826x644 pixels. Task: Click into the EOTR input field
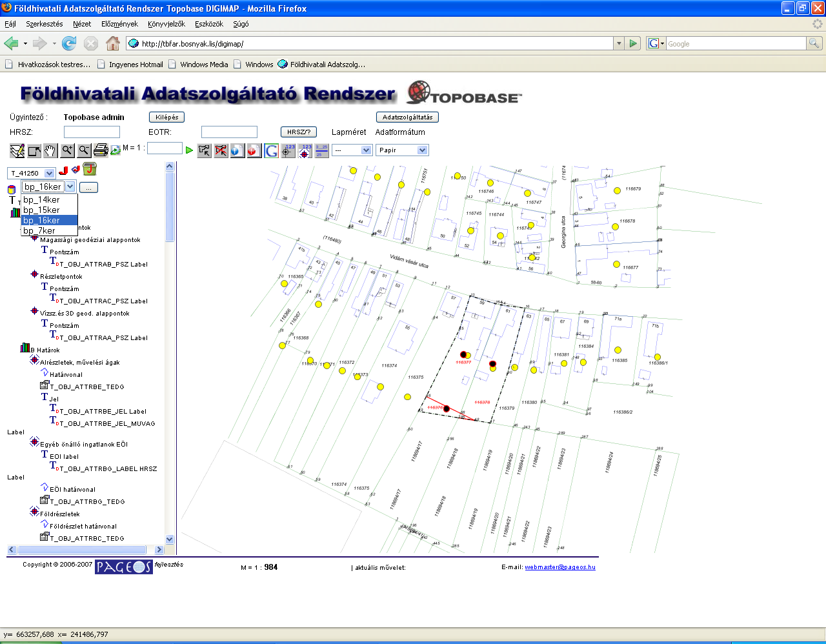(229, 132)
